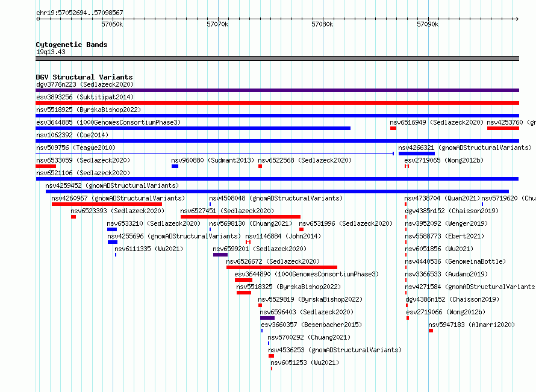Select nsv4260967 (gnomADStructuralVariants) label
The height and width of the screenshot is (392, 536).
pos(118,198)
